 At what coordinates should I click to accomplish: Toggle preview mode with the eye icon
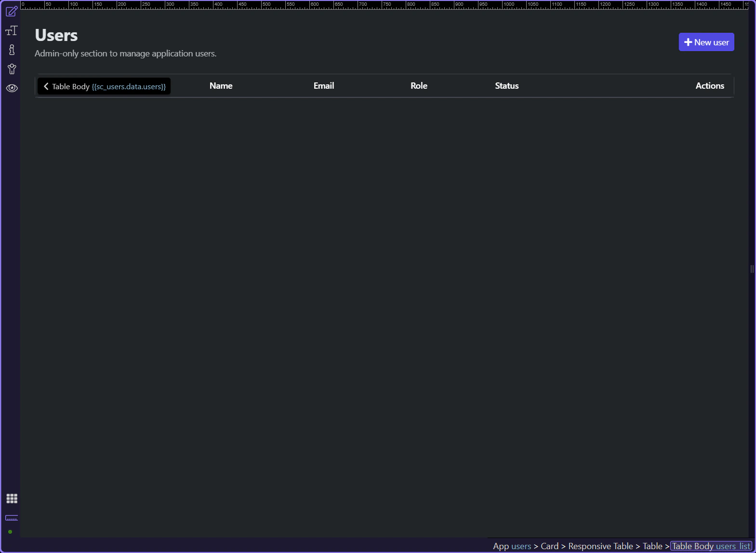coord(12,88)
